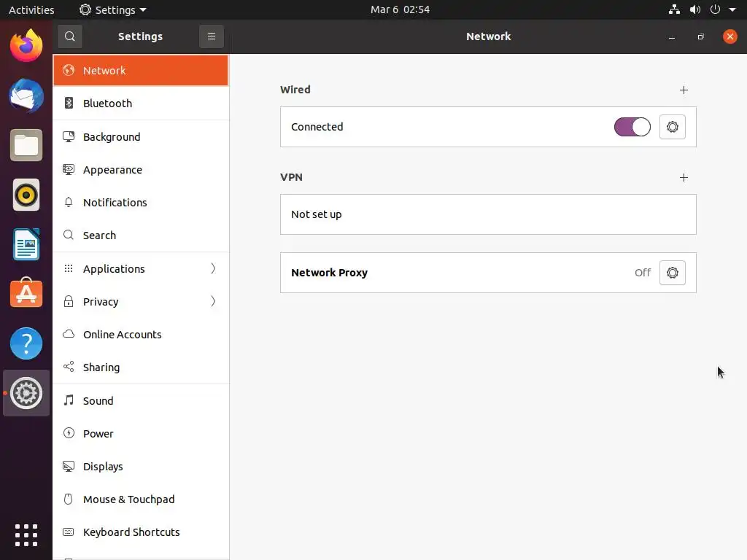Open the Settings app menu dropdown
747x560 pixels.
(113, 9)
